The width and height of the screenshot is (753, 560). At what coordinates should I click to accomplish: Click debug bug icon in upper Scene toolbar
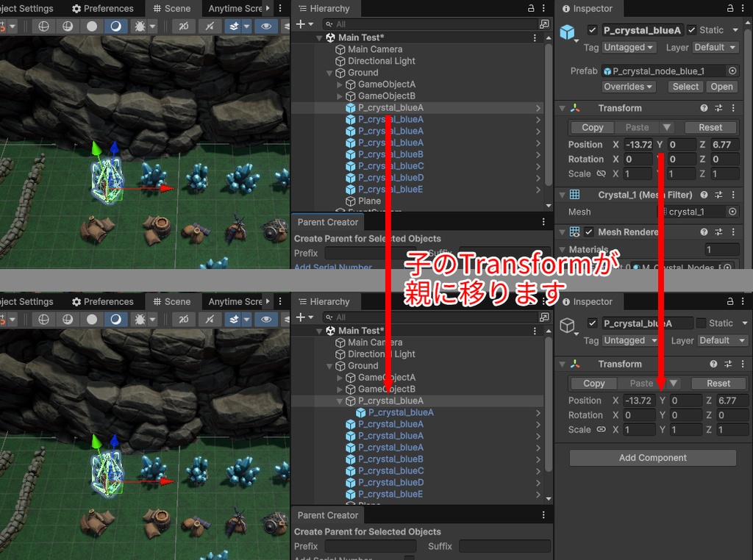click(140, 26)
